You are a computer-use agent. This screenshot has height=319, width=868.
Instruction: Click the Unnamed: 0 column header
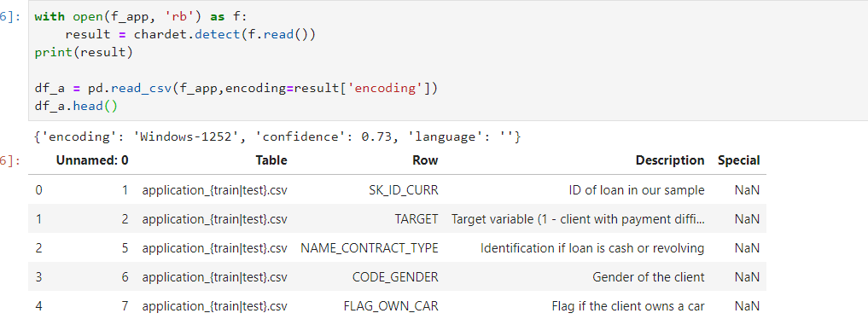point(92,160)
